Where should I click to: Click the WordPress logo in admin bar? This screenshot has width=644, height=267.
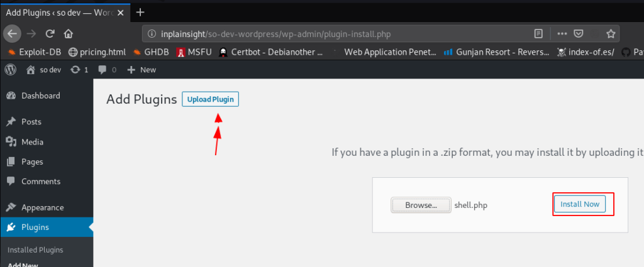tap(10, 70)
